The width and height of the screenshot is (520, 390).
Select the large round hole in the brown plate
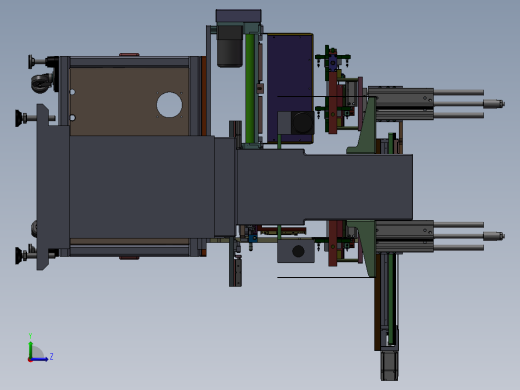click(169, 105)
